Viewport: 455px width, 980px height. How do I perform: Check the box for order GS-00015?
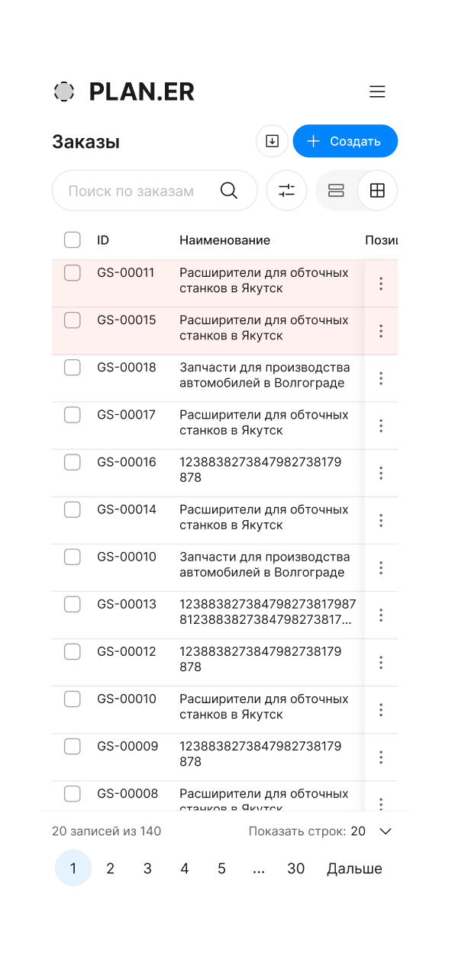click(x=72, y=320)
